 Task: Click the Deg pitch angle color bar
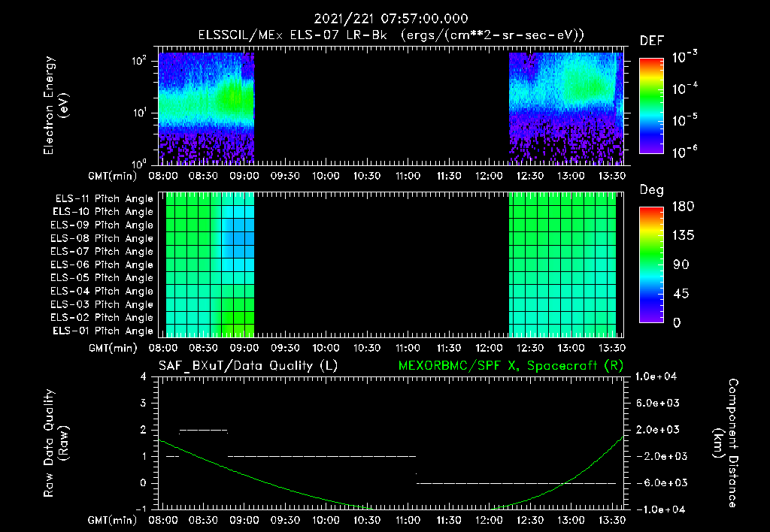pos(651,265)
